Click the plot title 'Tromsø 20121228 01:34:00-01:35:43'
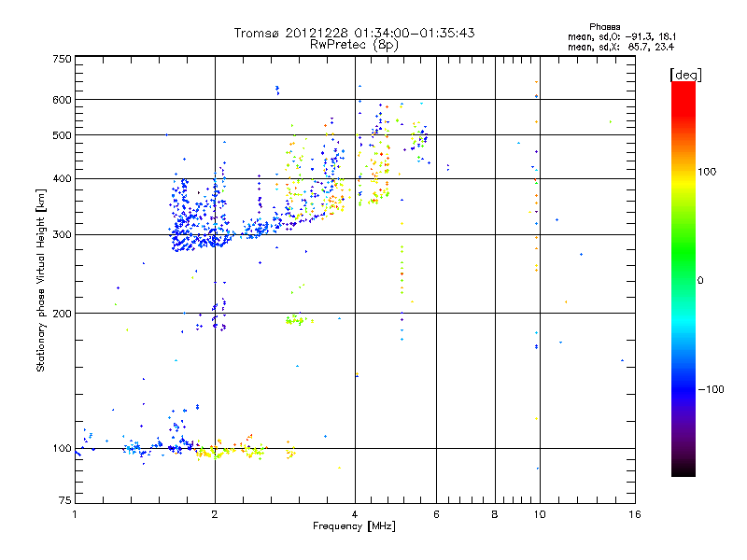Screen dimensions: 747x560 point(354,33)
